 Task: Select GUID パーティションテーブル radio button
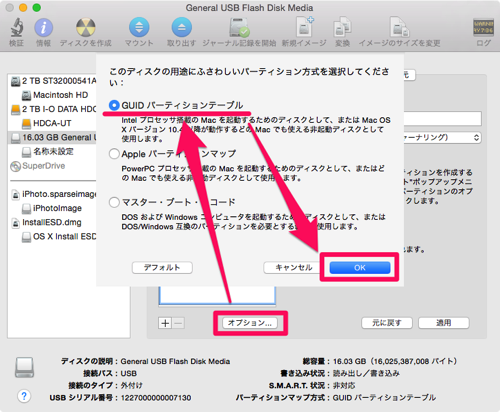point(114,105)
